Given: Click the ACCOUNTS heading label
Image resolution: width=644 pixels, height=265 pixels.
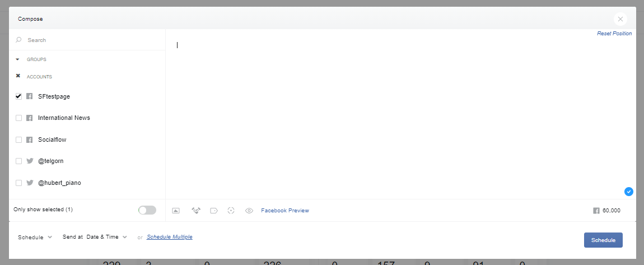Looking at the screenshot, I should 39,77.
